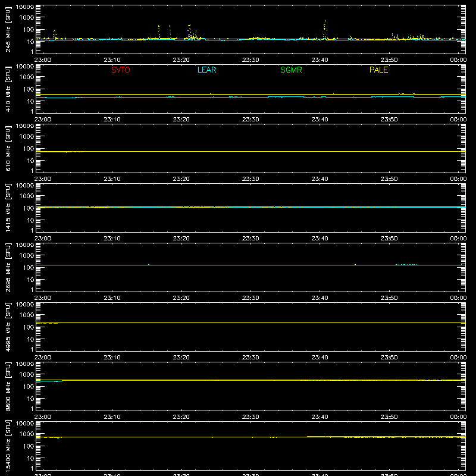The height and width of the screenshot is (476, 476).
Task: Click the 10000 y-axis label on 245 MHz plot
Action: click(x=25, y=7)
